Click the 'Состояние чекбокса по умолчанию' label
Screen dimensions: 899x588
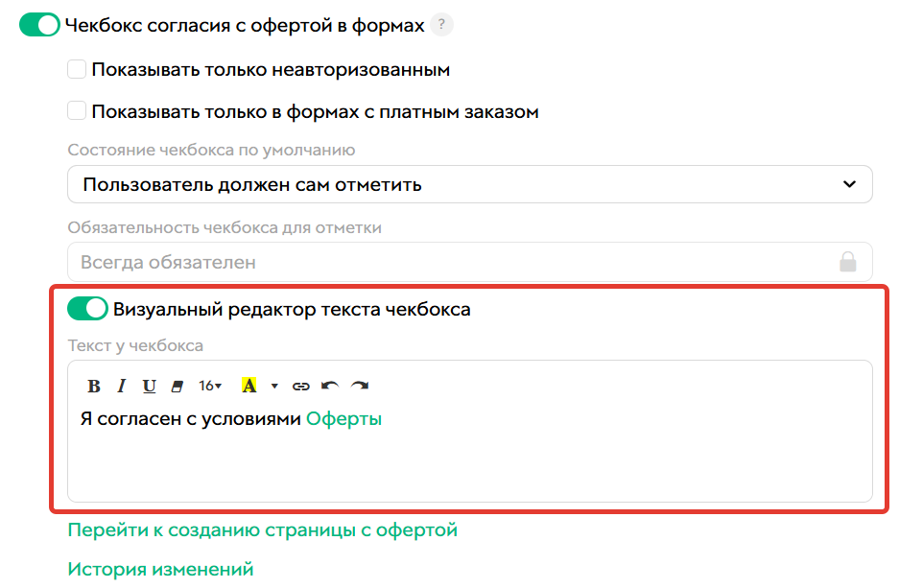click(212, 151)
